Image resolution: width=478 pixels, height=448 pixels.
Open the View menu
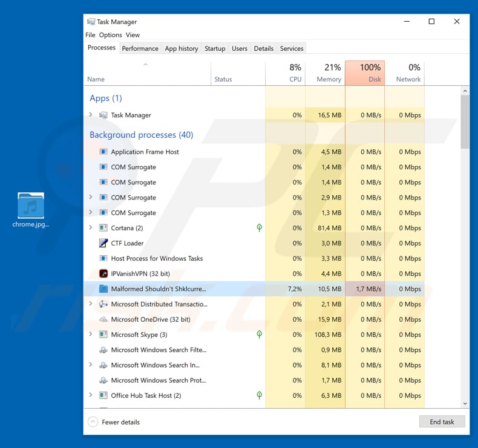[133, 35]
